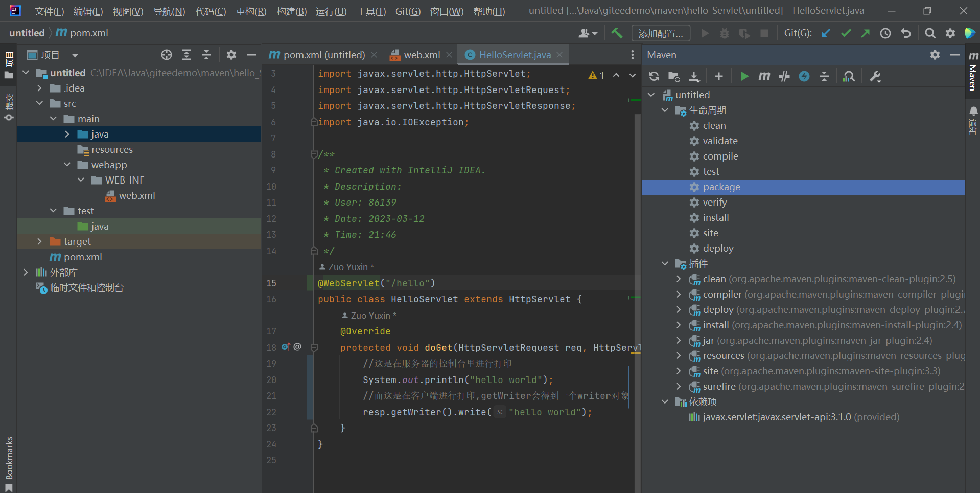Open the Maven side tool button
The height and width of the screenshot is (493, 980).
973,71
